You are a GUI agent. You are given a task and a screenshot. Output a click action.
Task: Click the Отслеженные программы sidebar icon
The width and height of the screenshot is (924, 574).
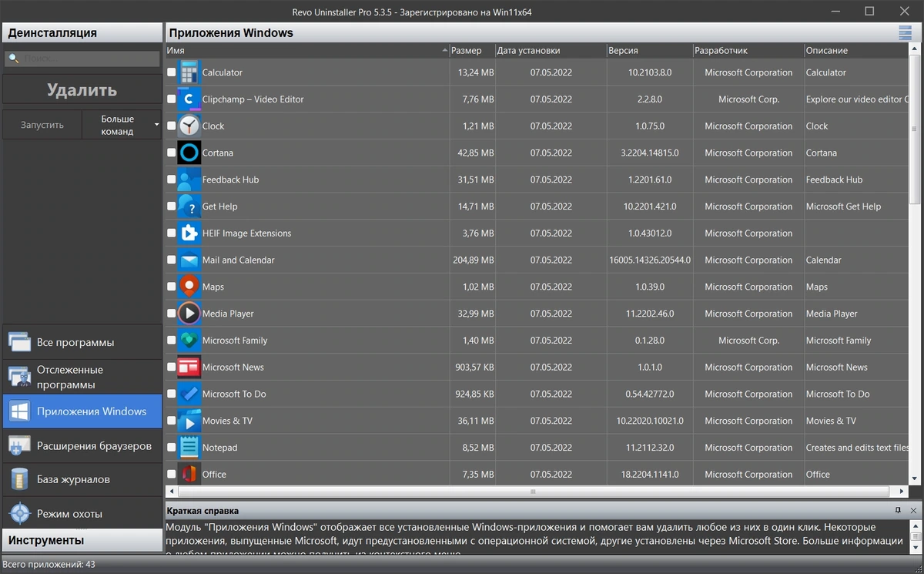coord(19,377)
